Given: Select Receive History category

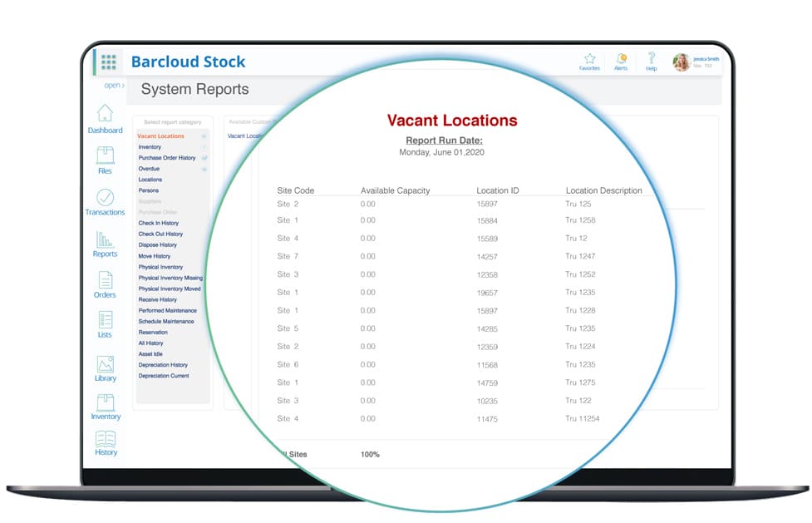Looking at the screenshot, I should click(x=157, y=299).
